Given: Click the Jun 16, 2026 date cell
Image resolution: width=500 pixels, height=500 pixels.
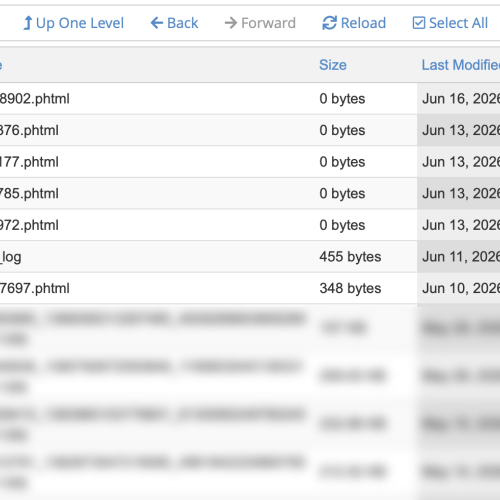Looking at the screenshot, I should (x=461, y=99).
